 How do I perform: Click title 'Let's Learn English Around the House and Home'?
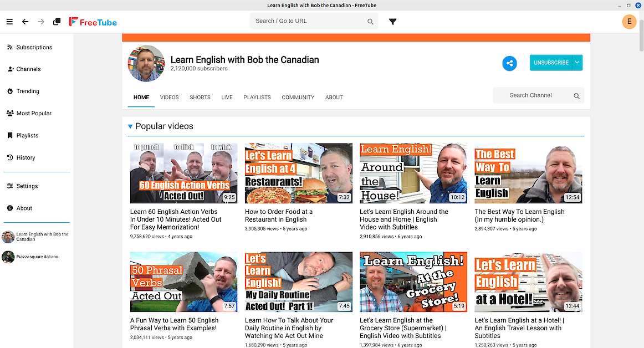point(404,219)
